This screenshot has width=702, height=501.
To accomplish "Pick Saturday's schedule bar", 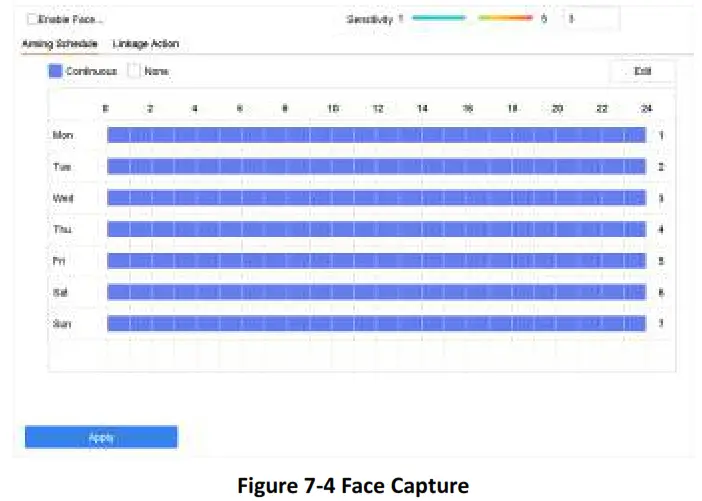I will click(375, 292).
